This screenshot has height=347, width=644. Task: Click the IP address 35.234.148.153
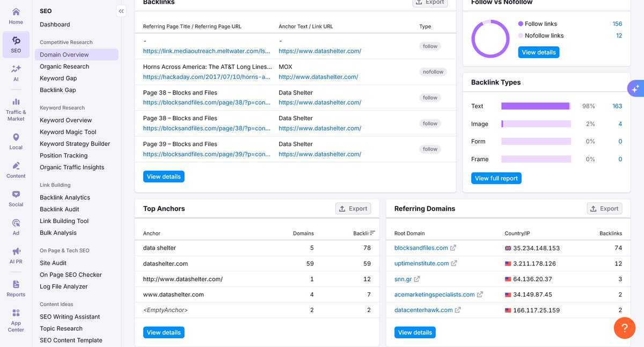point(536,248)
